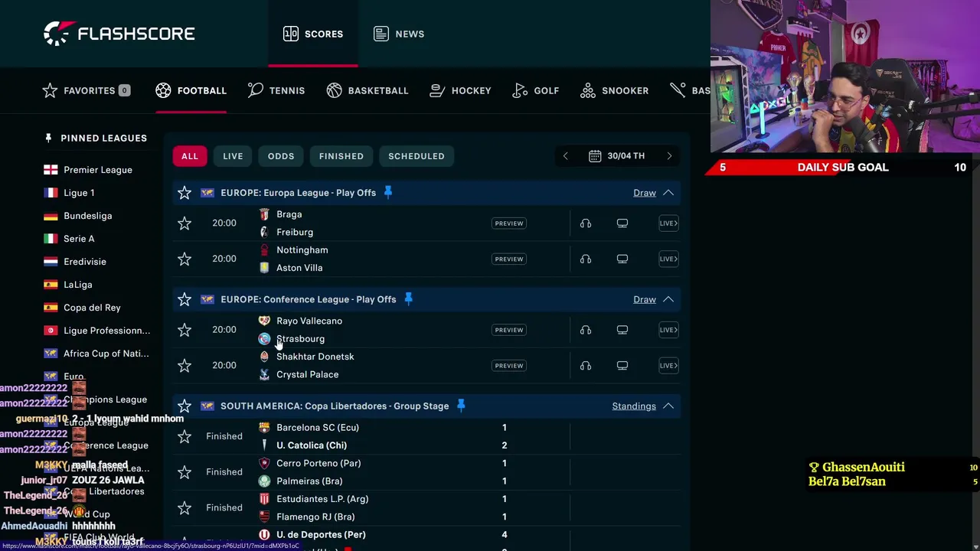Click TV broadcast icon for Rayo Vallecano match
The width and height of the screenshot is (980, 551).
(x=622, y=330)
